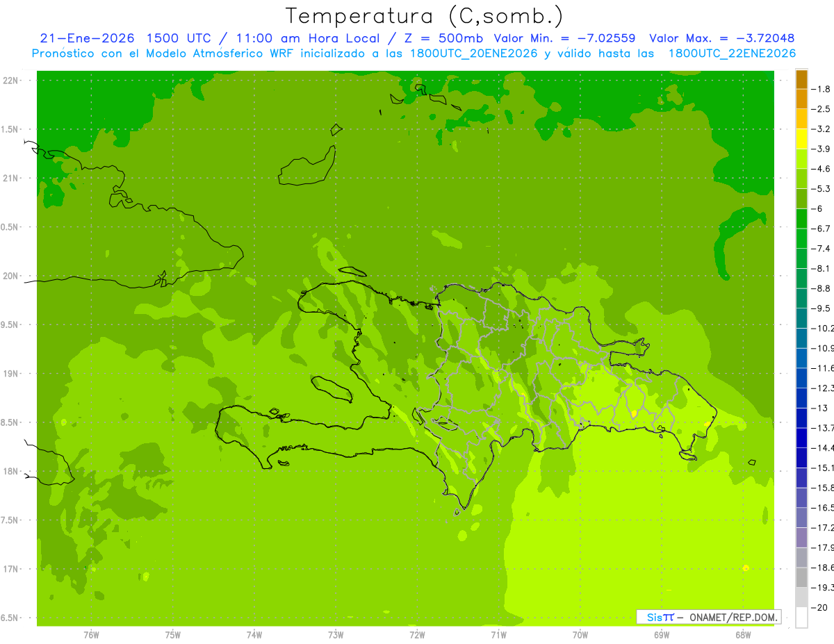Click the "-6" colorbar label

(x=818, y=208)
